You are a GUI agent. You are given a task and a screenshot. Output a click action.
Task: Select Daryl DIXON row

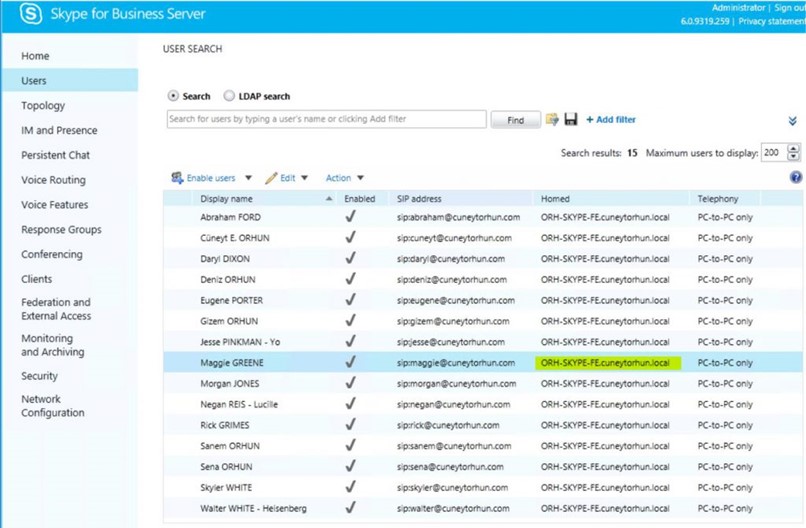[x=483, y=259]
